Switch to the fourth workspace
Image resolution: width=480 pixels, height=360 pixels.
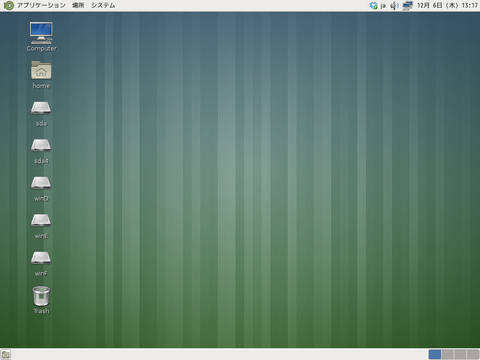[x=473, y=354]
